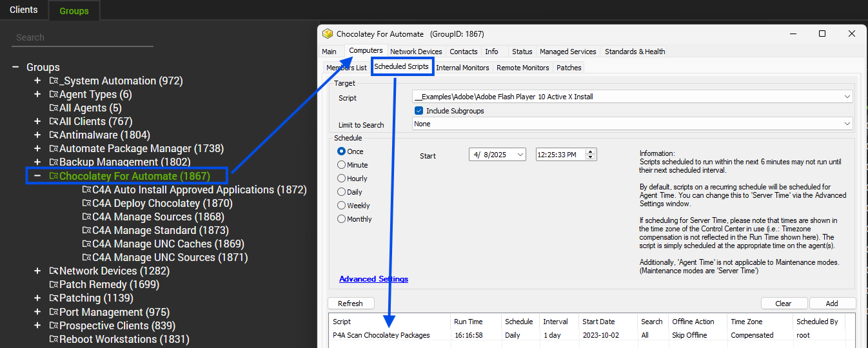Click the folder icon beside C4A Deploy Chocolatey
This screenshot has width=868, height=348.
[87, 204]
